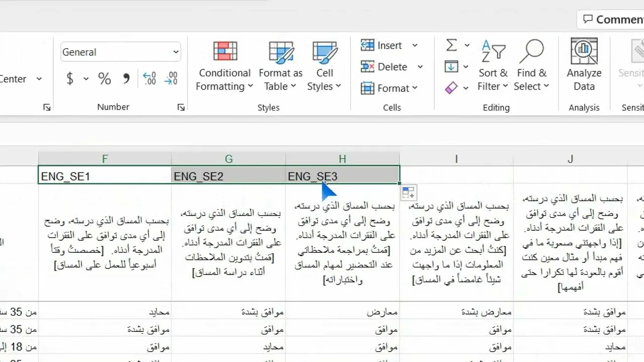Select the Arabic question cell in column F
644x362 pixels.
[105, 243]
